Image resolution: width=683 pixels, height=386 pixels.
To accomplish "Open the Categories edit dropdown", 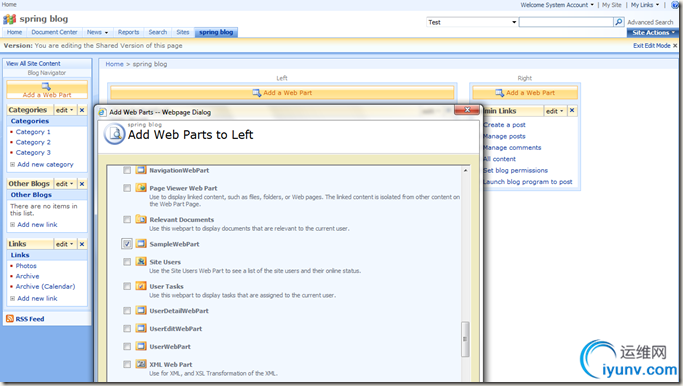I will pos(65,110).
